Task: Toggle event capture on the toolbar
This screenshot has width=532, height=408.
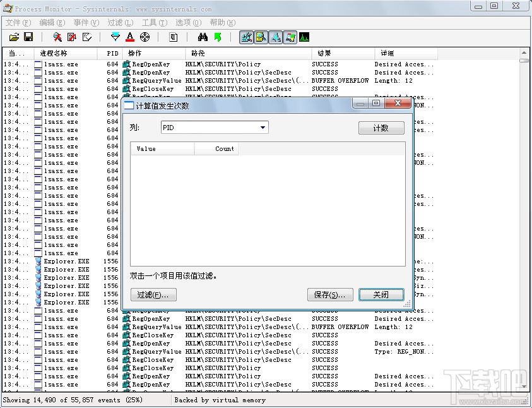Action: pyautogui.click(x=56, y=37)
